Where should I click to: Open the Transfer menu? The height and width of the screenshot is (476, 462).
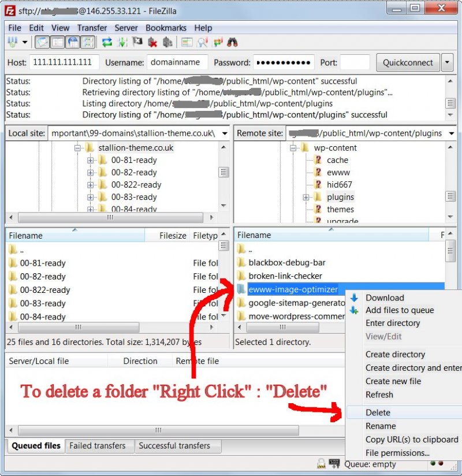92,28
